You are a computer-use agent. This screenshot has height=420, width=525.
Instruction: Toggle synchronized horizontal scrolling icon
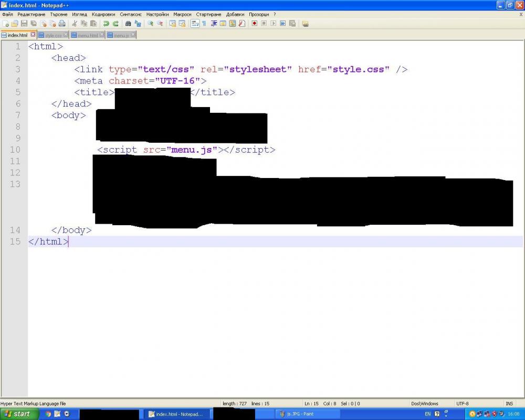(182, 24)
